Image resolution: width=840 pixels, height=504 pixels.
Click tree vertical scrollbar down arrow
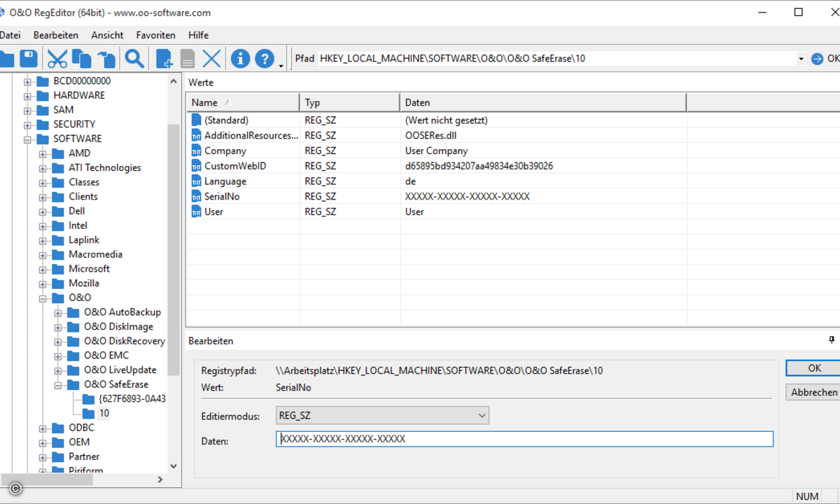(174, 466)
